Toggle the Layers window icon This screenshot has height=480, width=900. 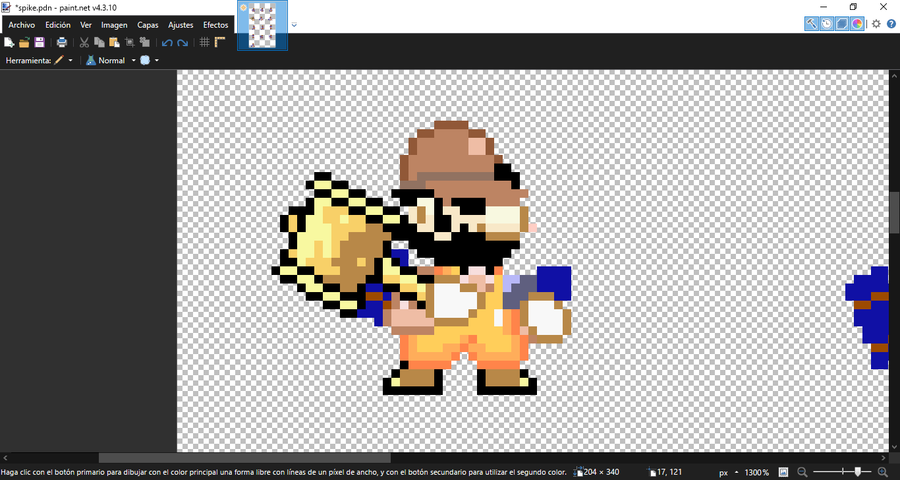pos(842,24)
